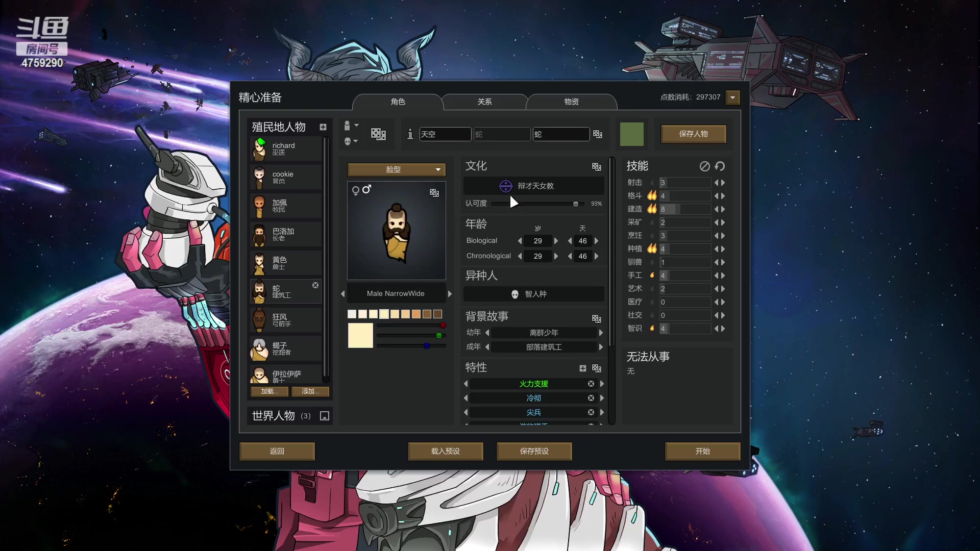Reset skills using the undo arrow icon
Image resolution: width=980 pixels, height=551 pixels.
[x=720, y=166]
